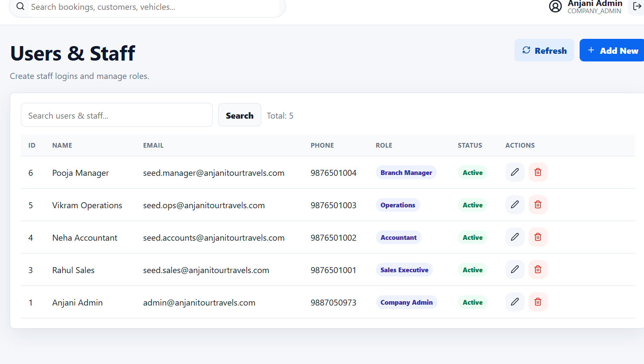Click the STATUS column header
Viewport: 644px width, 364px height.
pos(470,145)
